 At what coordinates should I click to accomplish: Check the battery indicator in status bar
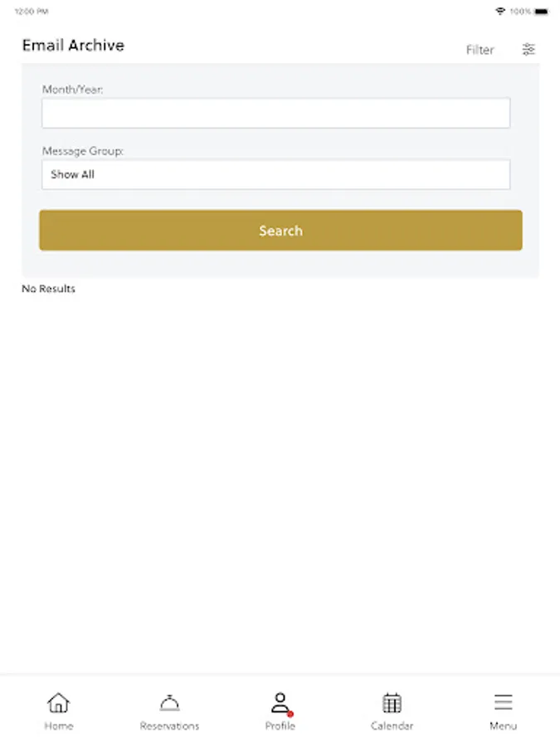pyautogui.click(x=540, y=11)
